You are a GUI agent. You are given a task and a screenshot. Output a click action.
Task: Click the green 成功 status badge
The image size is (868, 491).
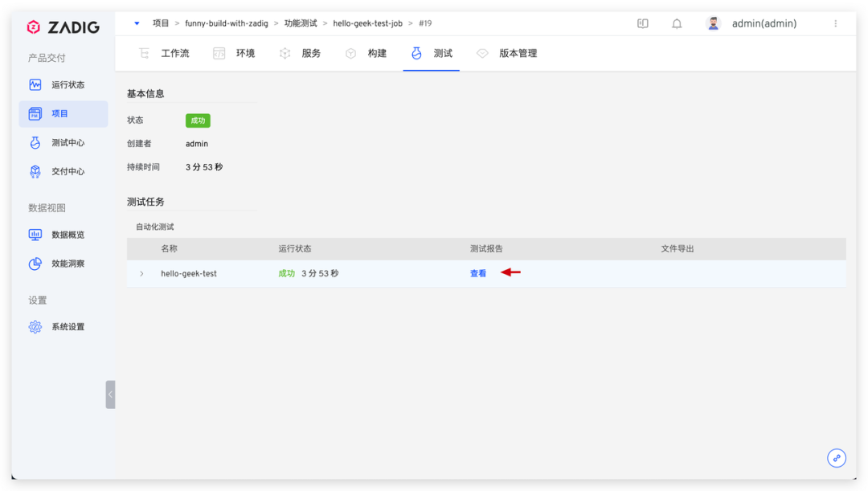[198, 120]
